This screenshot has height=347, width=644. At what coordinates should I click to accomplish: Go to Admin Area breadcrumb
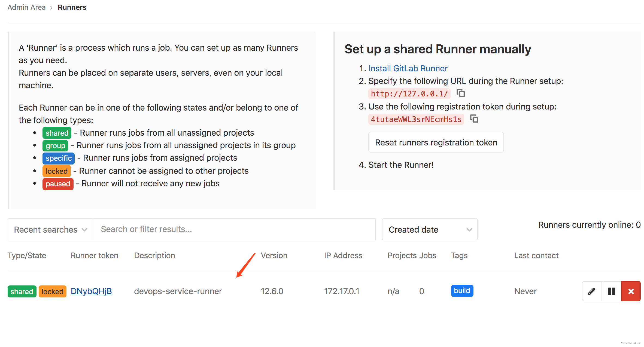point(26,7)
